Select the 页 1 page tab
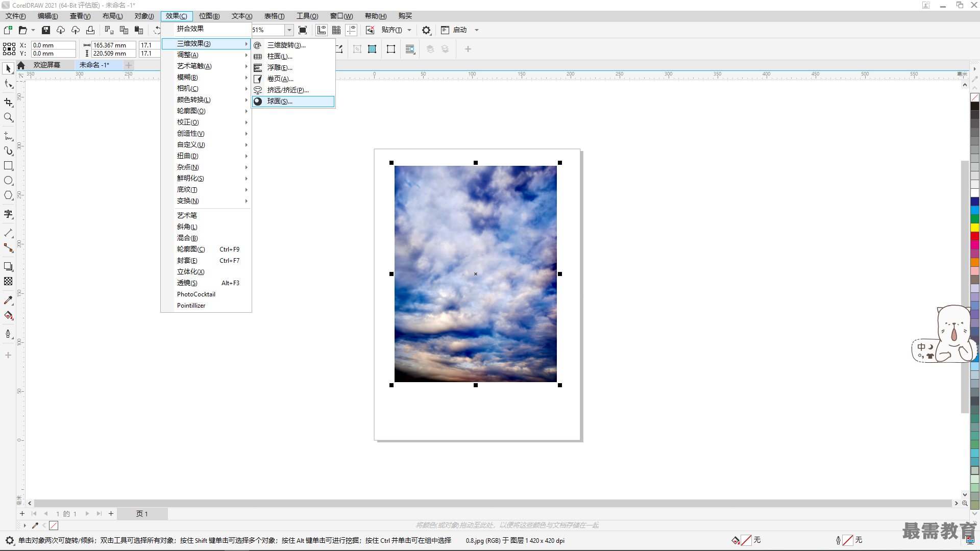Image resolution: width=980 pixels, height=551 pixels. 142,514
